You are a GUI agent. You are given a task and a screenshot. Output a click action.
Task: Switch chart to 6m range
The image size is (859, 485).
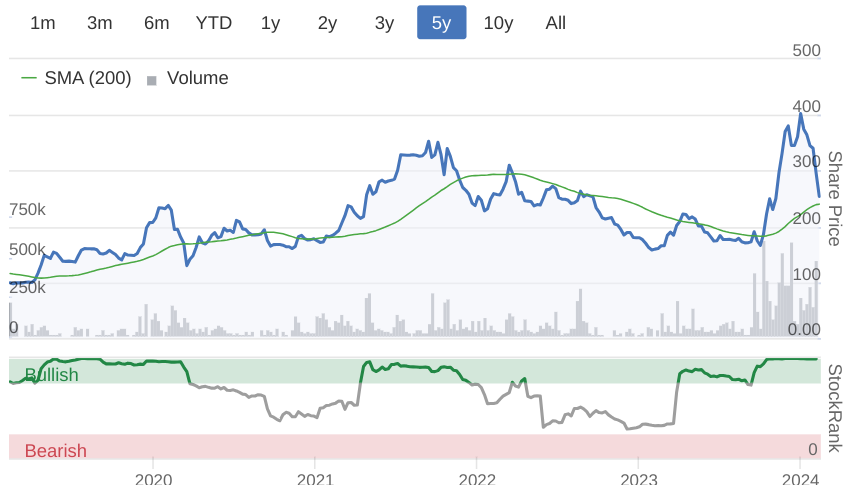157,23
